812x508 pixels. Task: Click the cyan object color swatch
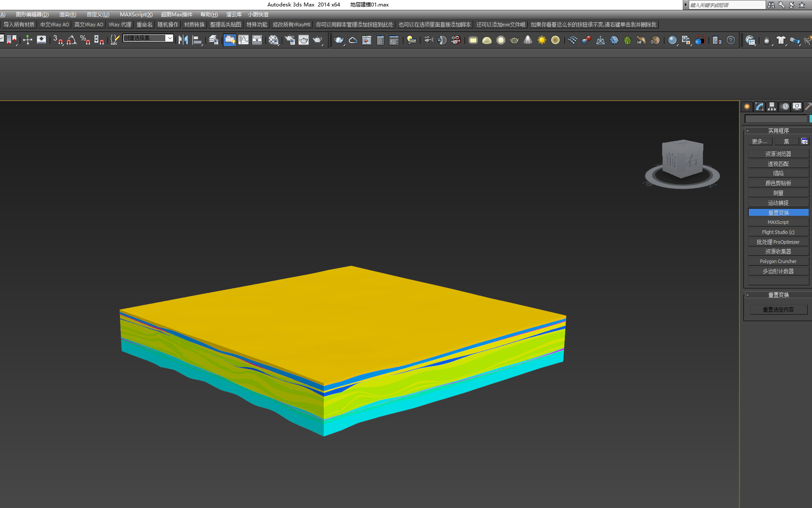[810, 119]
